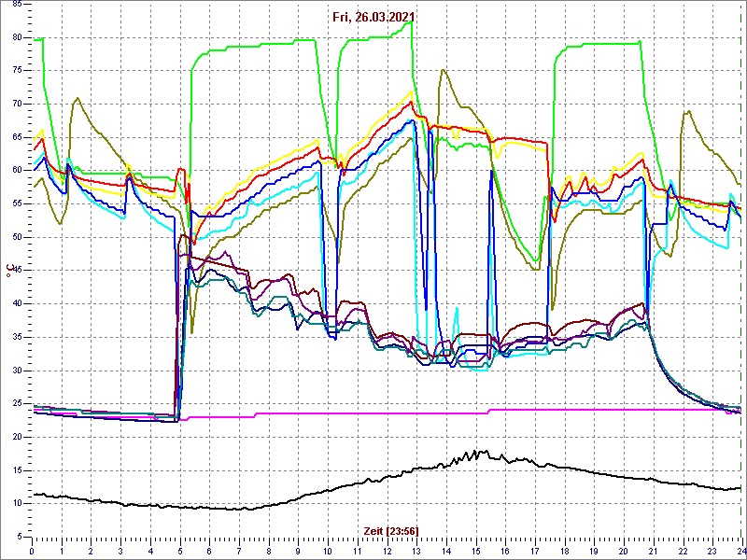Click hour 14 on the time axis
Viewport: 747px width, 560px height.
445,552
